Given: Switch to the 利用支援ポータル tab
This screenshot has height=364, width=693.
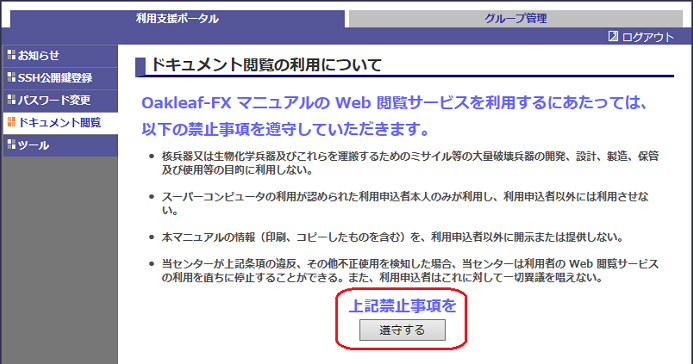Looking at the screenshot, I should coord(177,19).
